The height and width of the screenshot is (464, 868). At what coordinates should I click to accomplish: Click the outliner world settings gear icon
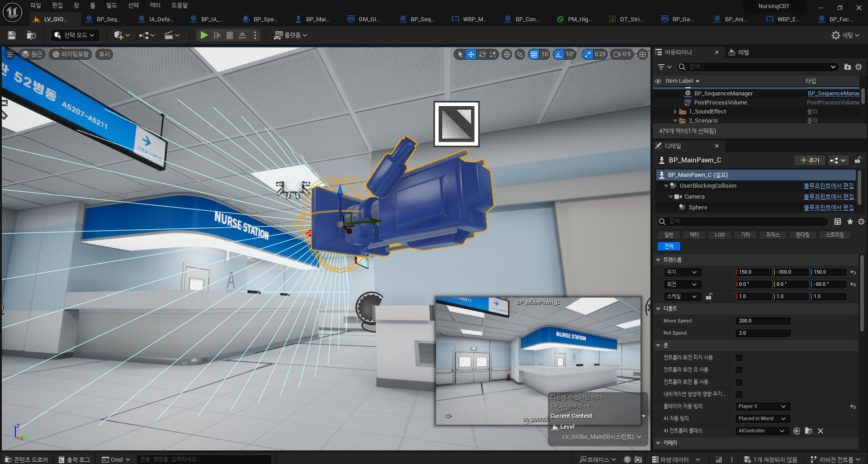click(859, 66)
